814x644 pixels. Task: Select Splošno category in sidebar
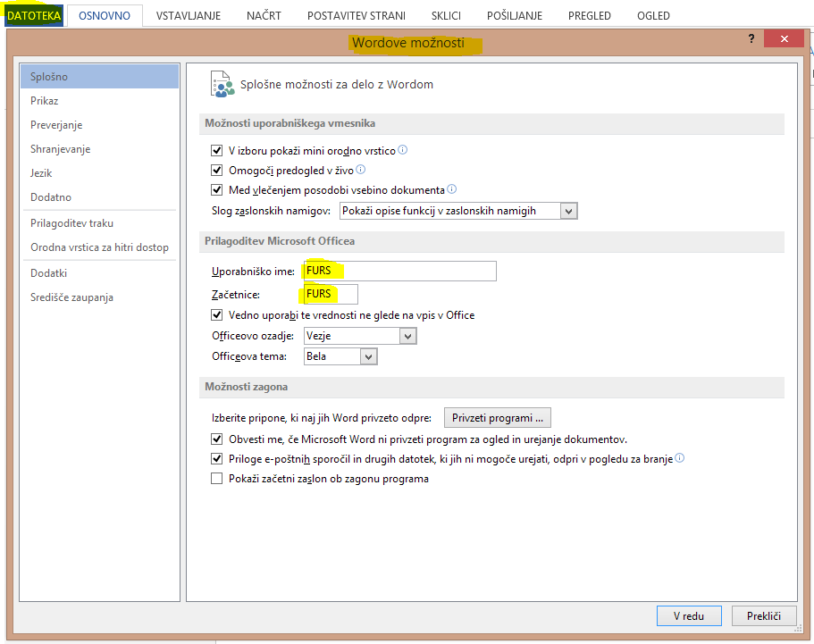point(100,76)
